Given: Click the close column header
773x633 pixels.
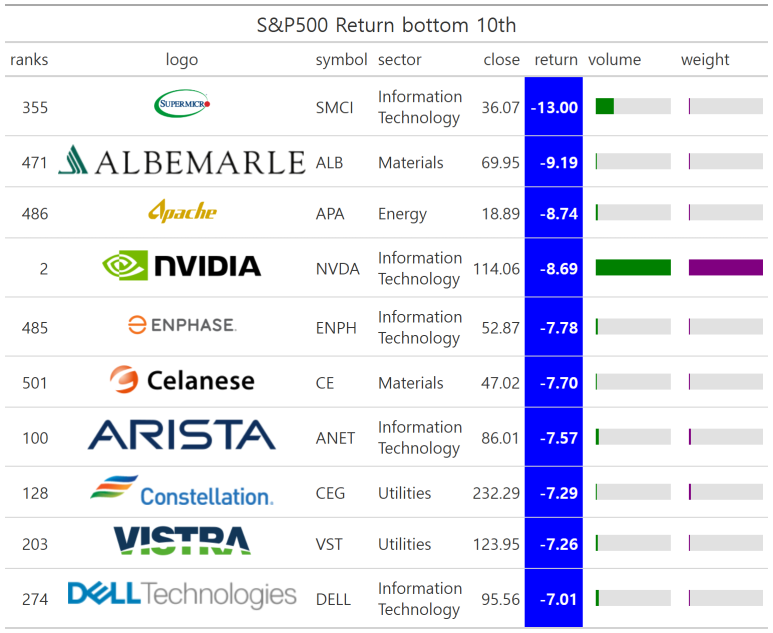Looking at the screenshot, I should point(501,60).
